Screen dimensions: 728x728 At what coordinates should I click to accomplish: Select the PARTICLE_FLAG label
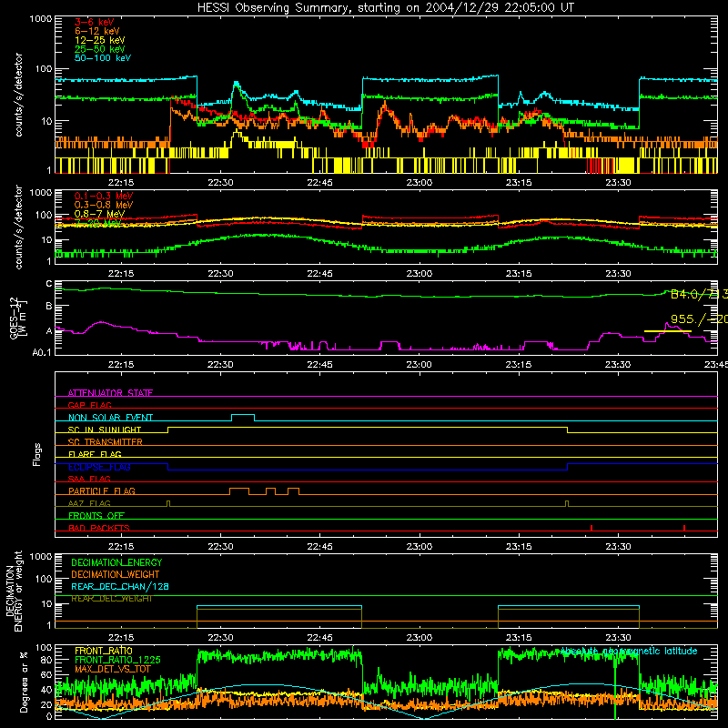pyautogui.click(x=102, y=491)
